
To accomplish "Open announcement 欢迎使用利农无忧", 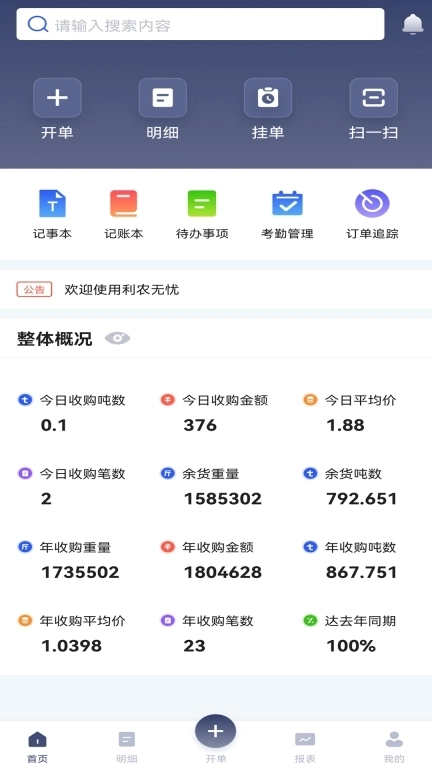I will (x=121, y=289).
